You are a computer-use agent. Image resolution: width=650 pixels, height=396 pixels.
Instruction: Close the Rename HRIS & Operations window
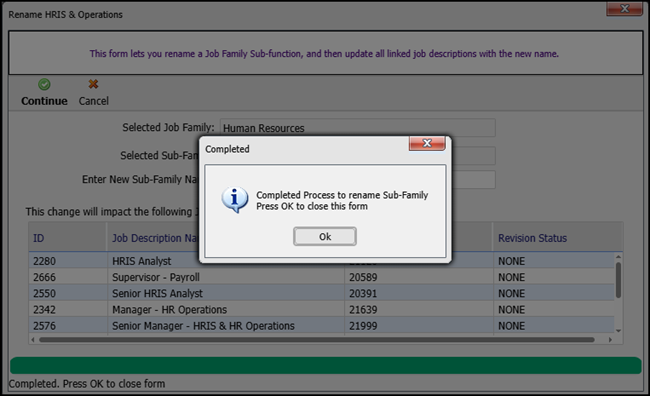click(624, 8)
